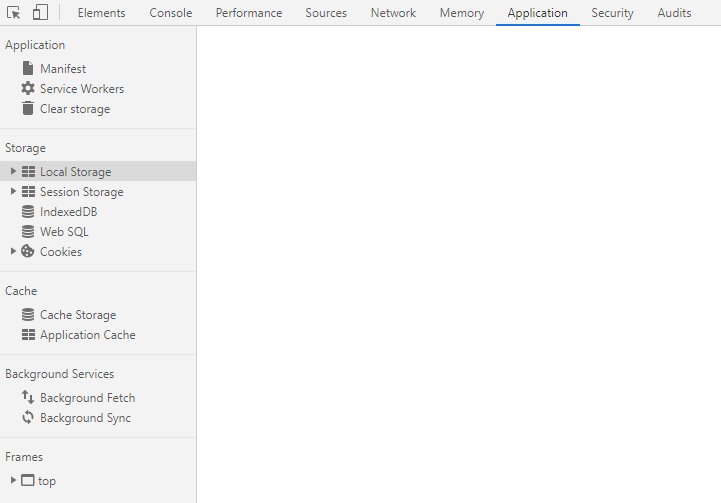Switch to the Console tab
Image resolution: width=721 pixels, height=503 pixels.
pyautogui.click(x=171, y=13)
